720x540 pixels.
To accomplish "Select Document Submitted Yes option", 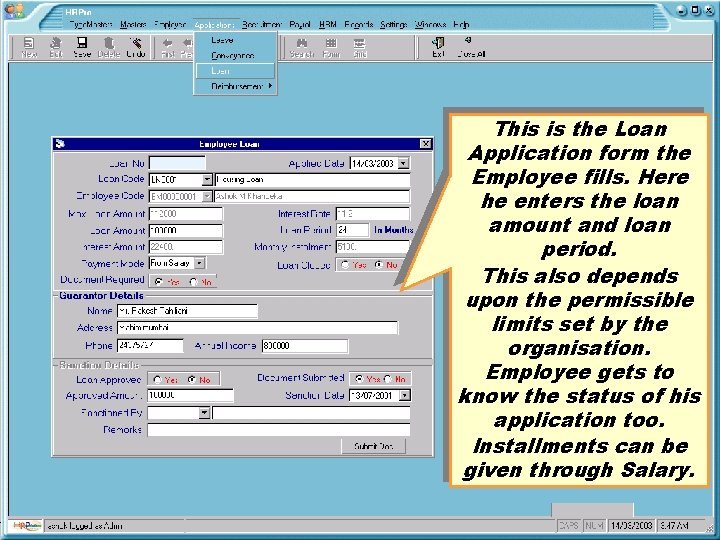I will tap(359, 378).
